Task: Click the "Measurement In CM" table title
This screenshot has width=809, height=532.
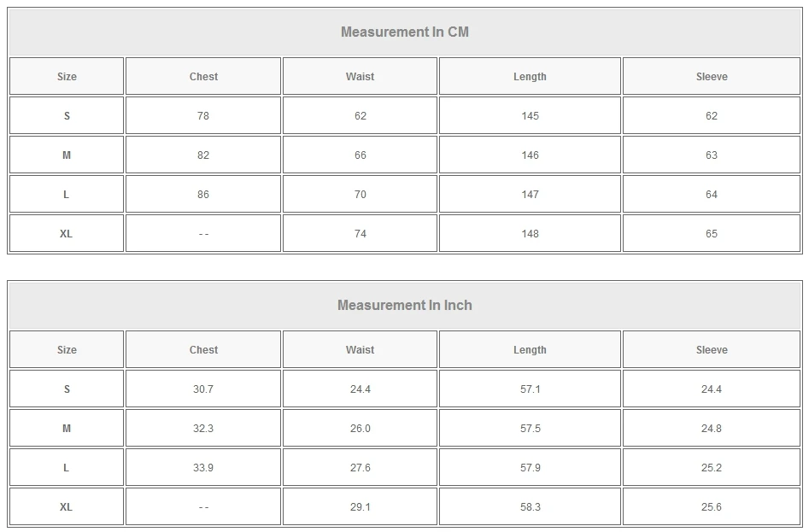Action: click(x=404, y=32)
